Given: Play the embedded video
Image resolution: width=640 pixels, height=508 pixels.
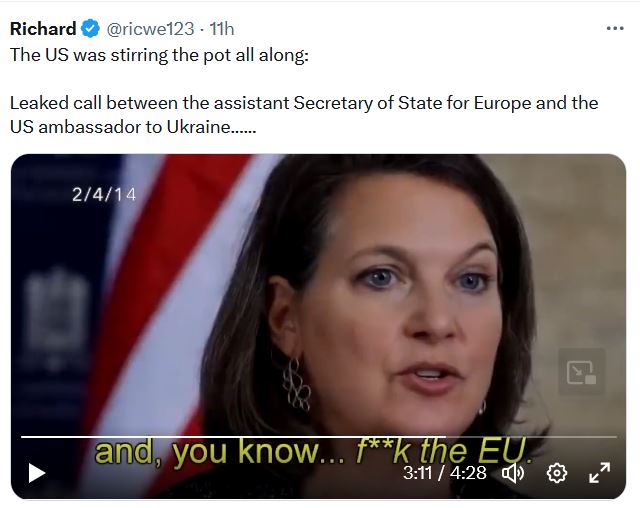Looking at the screenshot, I should coord(37,473).
